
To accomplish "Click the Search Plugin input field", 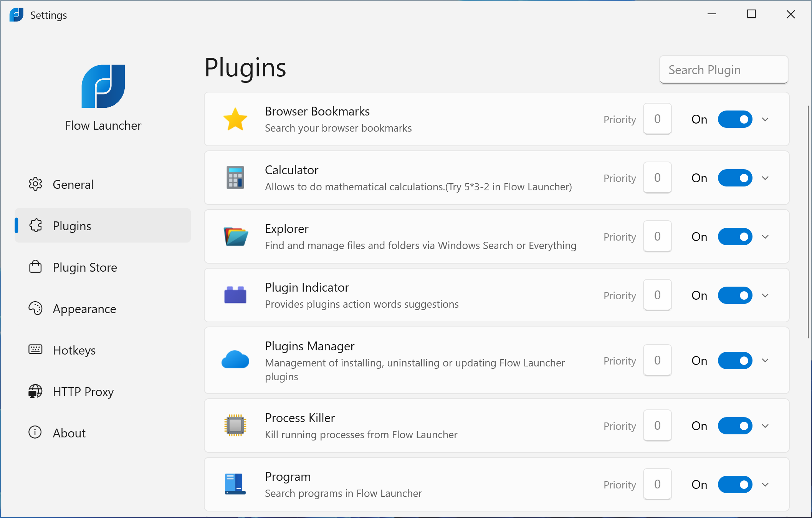I will [724, 69].
